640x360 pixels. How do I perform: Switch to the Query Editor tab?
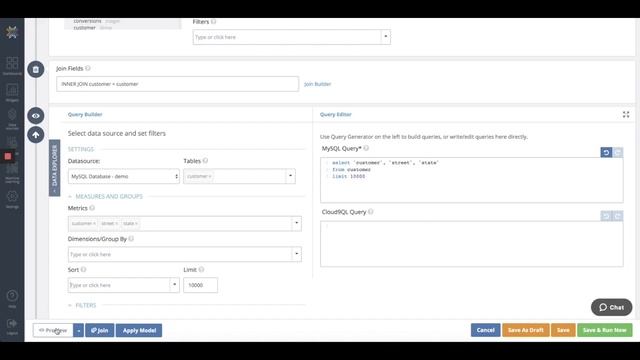pyautogui.click(x=336, y=114)
